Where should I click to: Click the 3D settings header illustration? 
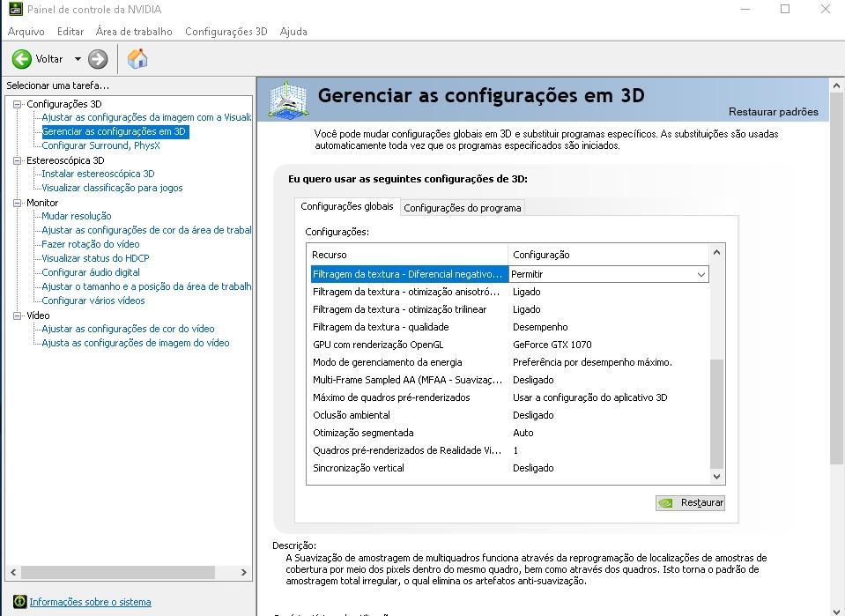point(288,100)
